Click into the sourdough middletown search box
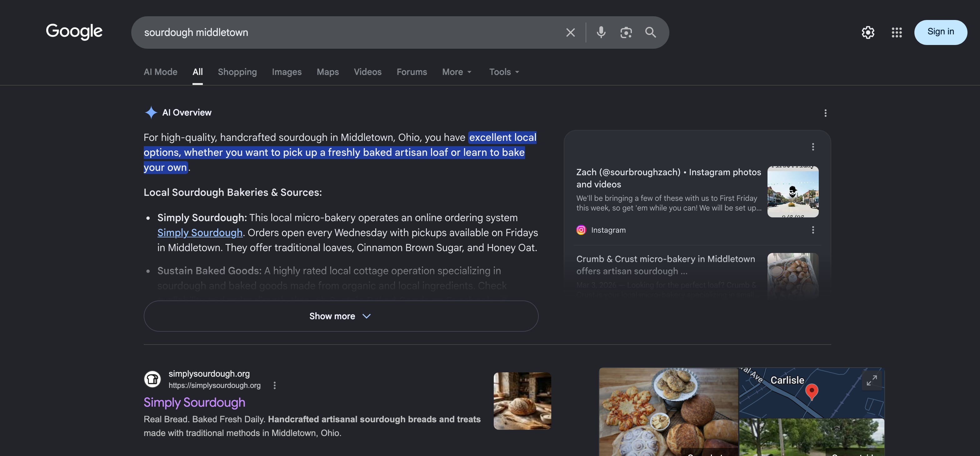Image resolution: width=980 pixels, height=456 pixels. pyautogui.click(x=350, y=32)
